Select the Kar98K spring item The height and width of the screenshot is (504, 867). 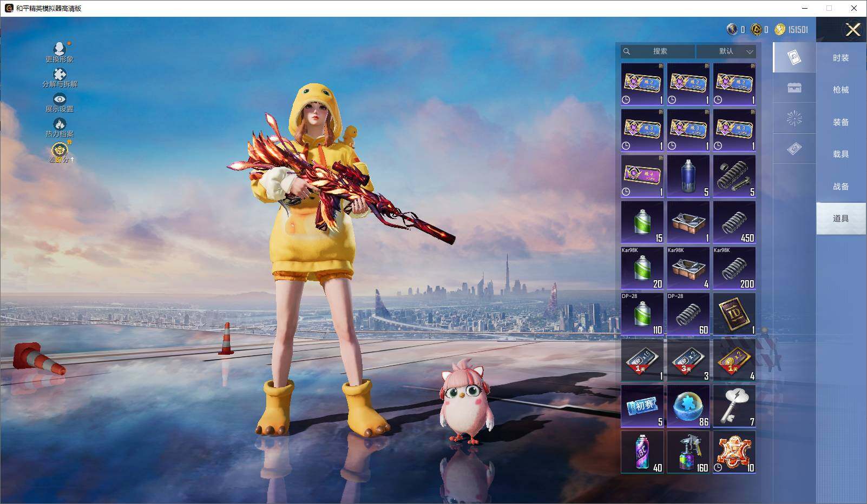coord(734,268)
